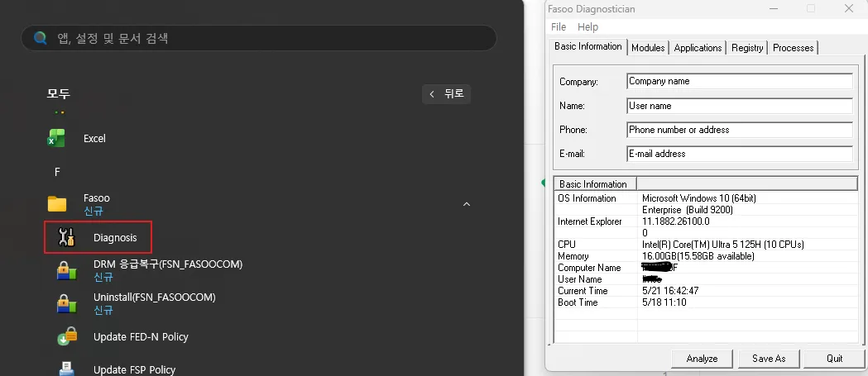Viewport: 868px width, 376px height.
Task: Switch to the Applications tab
Action: [x=698, y=48]
